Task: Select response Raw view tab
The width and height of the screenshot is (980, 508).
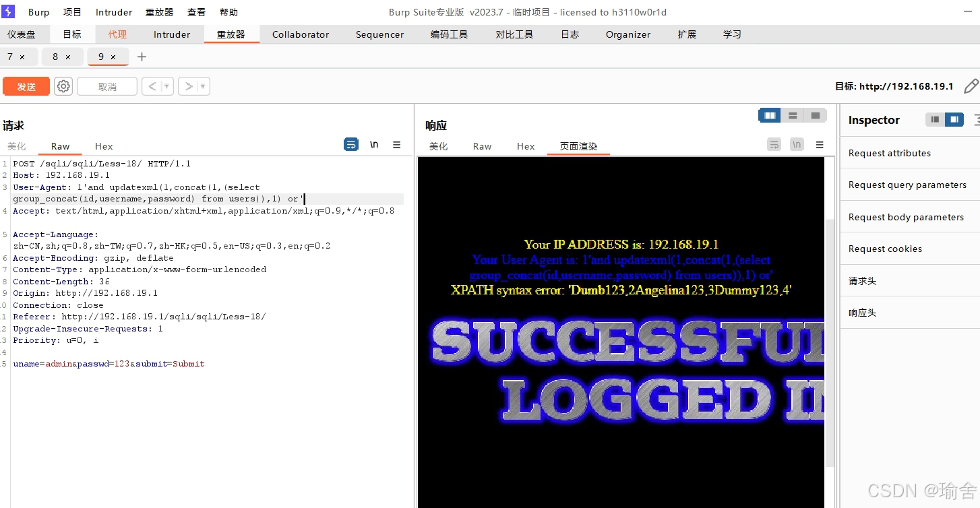Action: [x=483, y=146]
